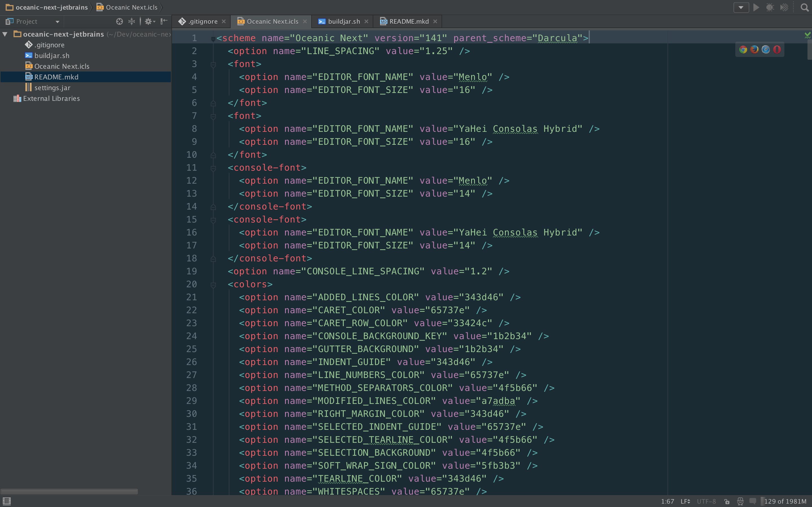Select settings.jar in project tree

[x=52, y=88]
